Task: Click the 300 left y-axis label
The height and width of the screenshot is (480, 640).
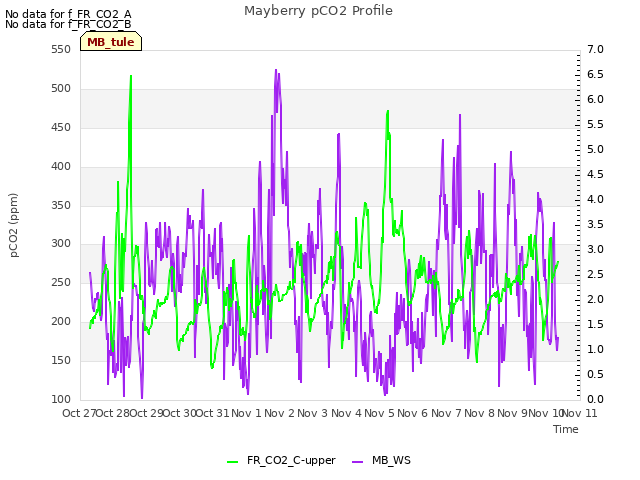Action: 61,244
